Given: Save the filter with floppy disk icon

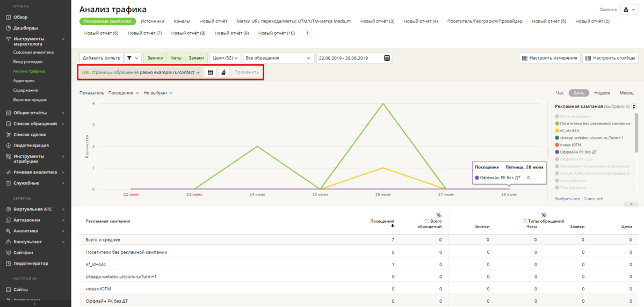Looking at the screenshot, I should pos(211,72).
